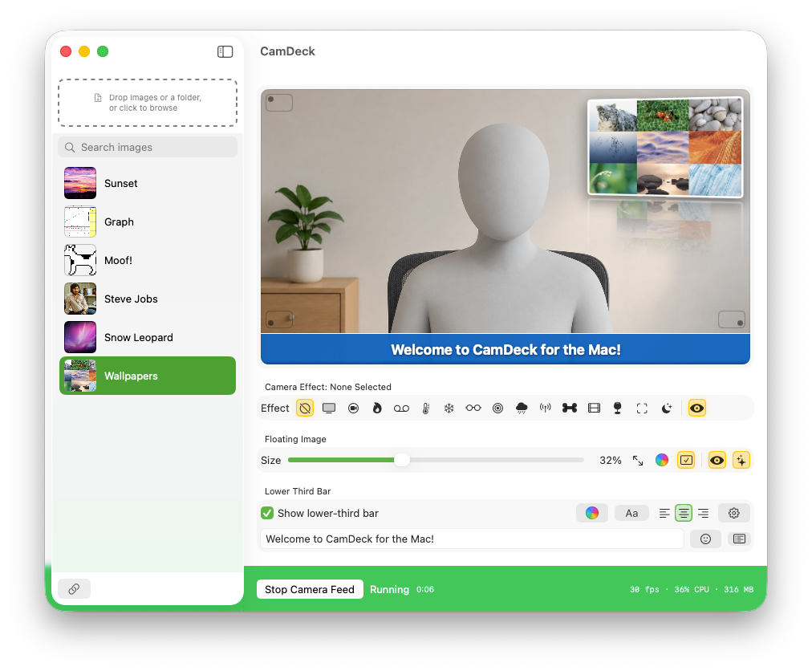812x671 pixels.
Task: Open the floating image color wheel
Action: (662, 460)
